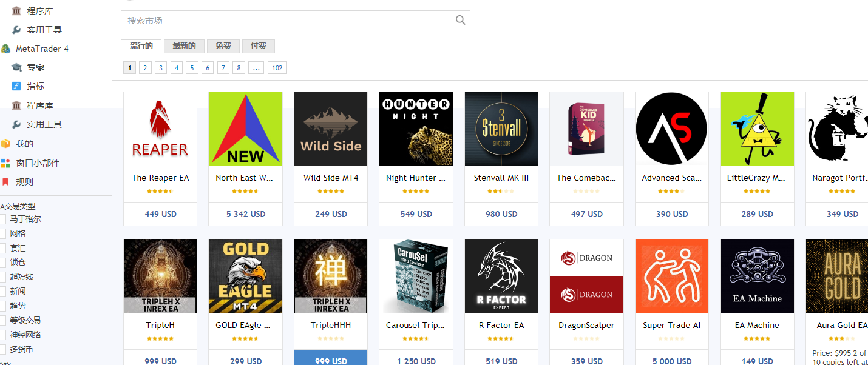Image resolution: width=868 pixels, height=365 pixels.
Task: Open the TripleHHH product title
Action: [x=331, y=325]
